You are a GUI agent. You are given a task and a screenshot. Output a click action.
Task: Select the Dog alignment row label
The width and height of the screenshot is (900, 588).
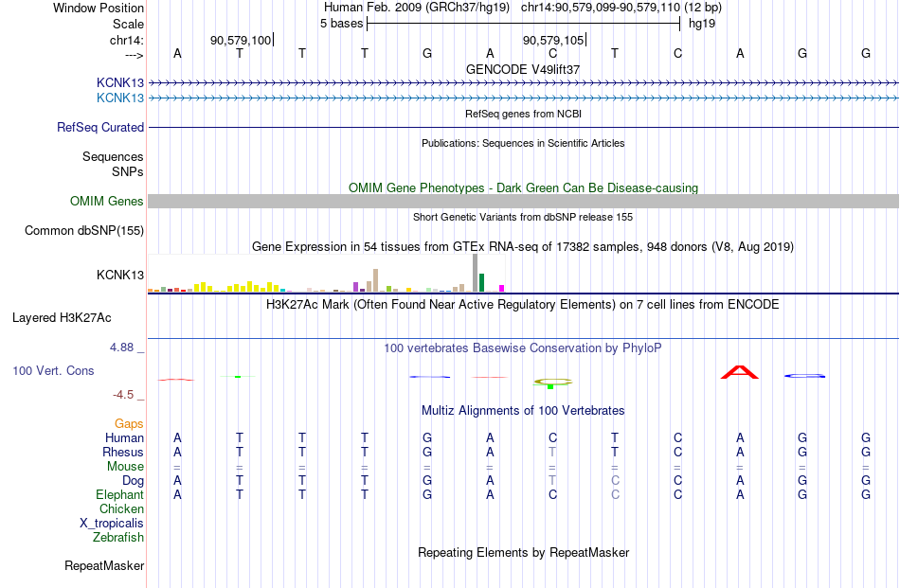point(134,480)
